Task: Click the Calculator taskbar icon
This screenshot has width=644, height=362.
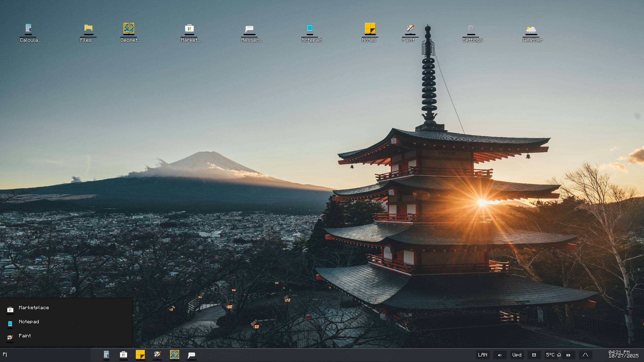Action: tap(106, 355)
